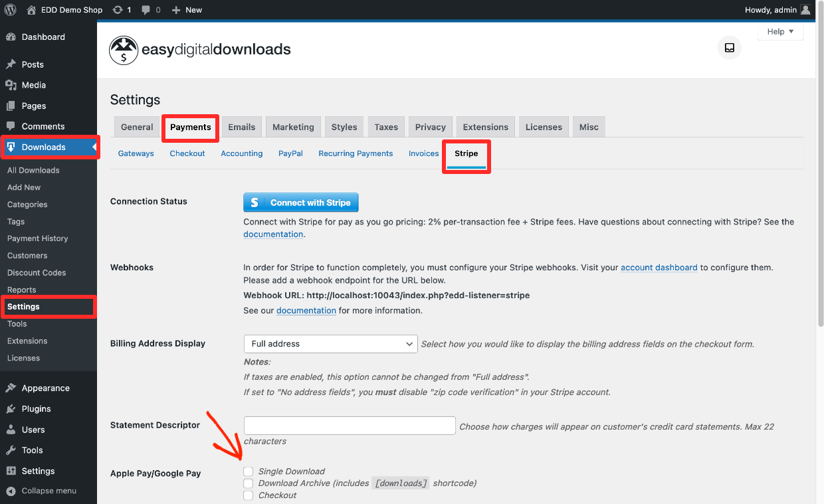Open the EDD notifications inbox icon
This screenshot has width=824, height=504.
pyautogui.click(x=730, y=48)
